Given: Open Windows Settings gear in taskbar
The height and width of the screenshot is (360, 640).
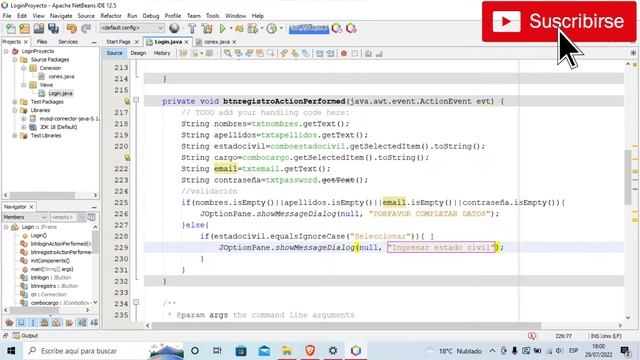Looking at the screenshot, I should click(x=333, y=351).
